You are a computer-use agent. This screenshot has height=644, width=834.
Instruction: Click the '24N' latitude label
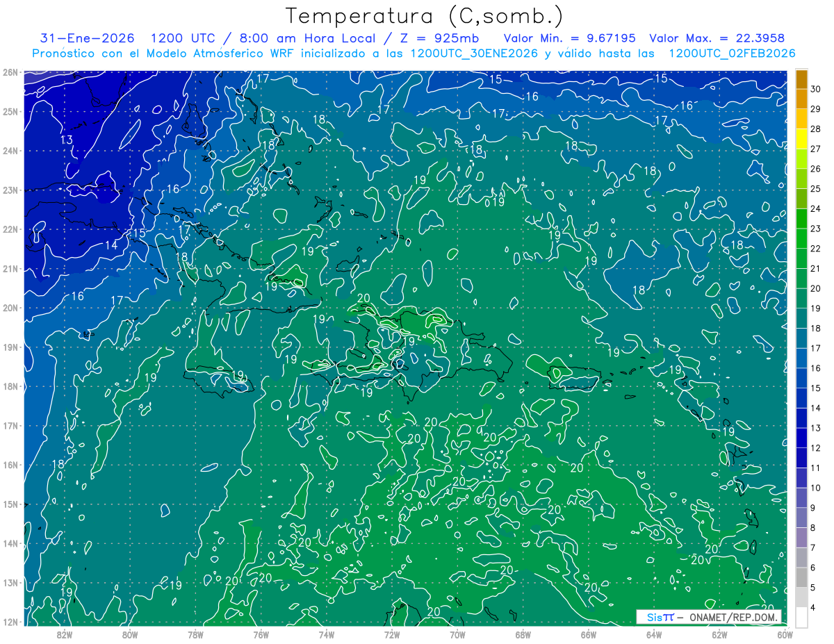coord(10,151)
